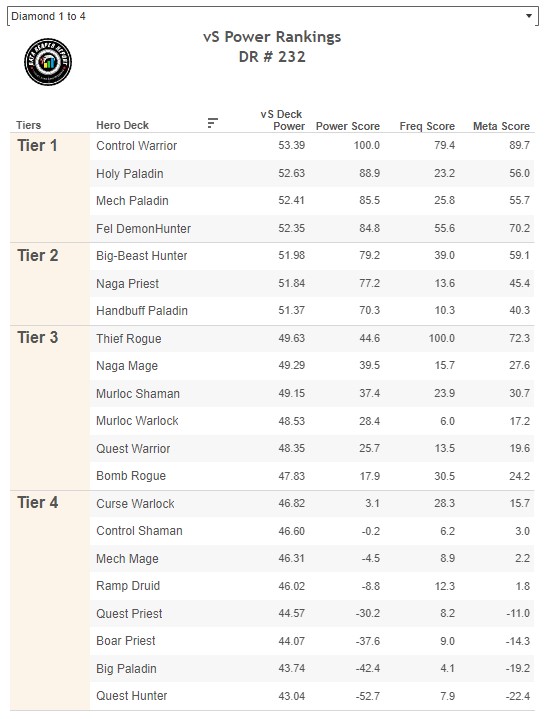The height and width of the screenshot is (719, 550).
Task: Select the Tier 2 group cell
Action: [x=50, y=284]
